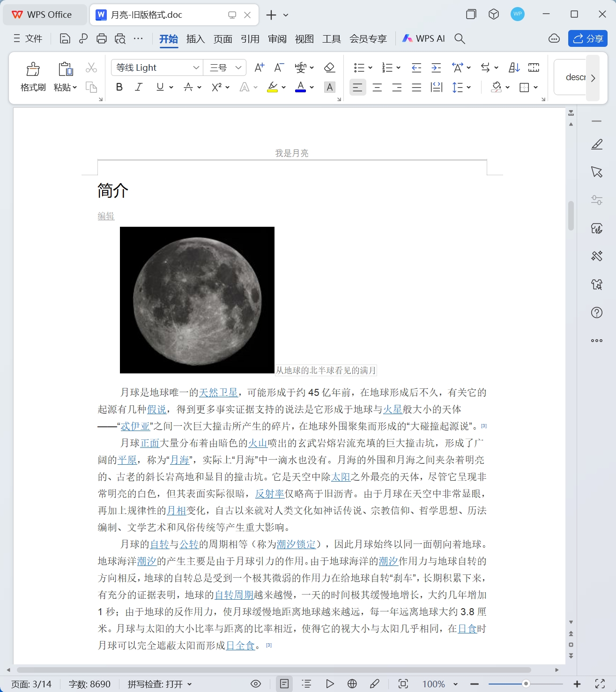The height and width of the screenshot is (692, 616).
Task: Clear formatting with the eraser icon
Action: (329, 67)
